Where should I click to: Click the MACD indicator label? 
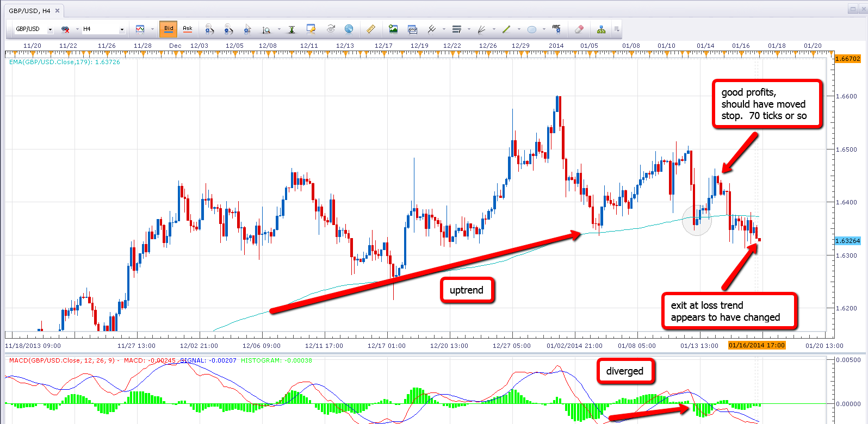pos(92,360)
